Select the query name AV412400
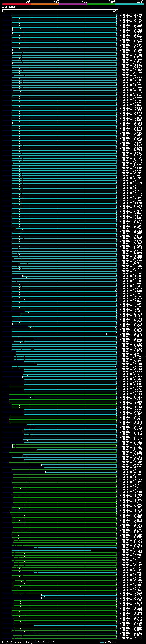 click(8, 8)
